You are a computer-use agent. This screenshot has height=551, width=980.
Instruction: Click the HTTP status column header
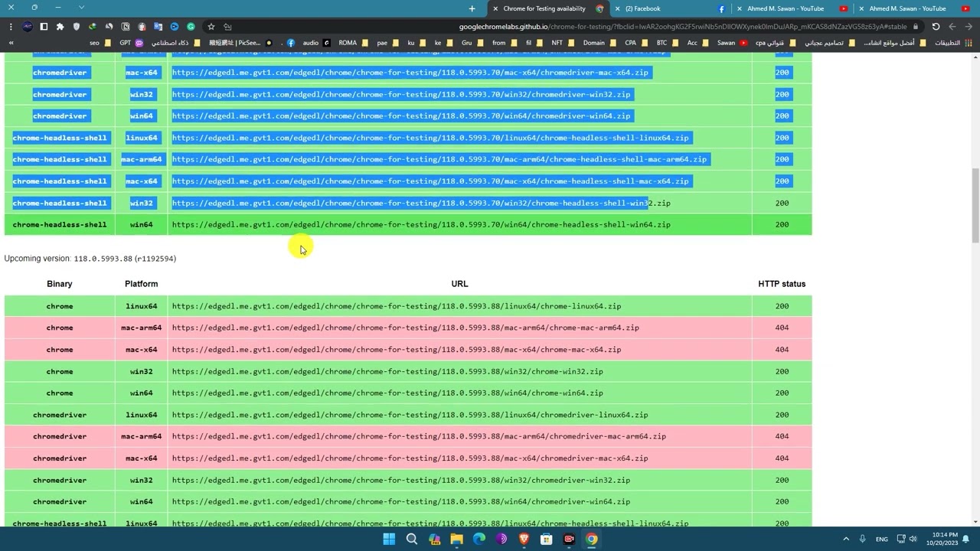coord(782,284)
